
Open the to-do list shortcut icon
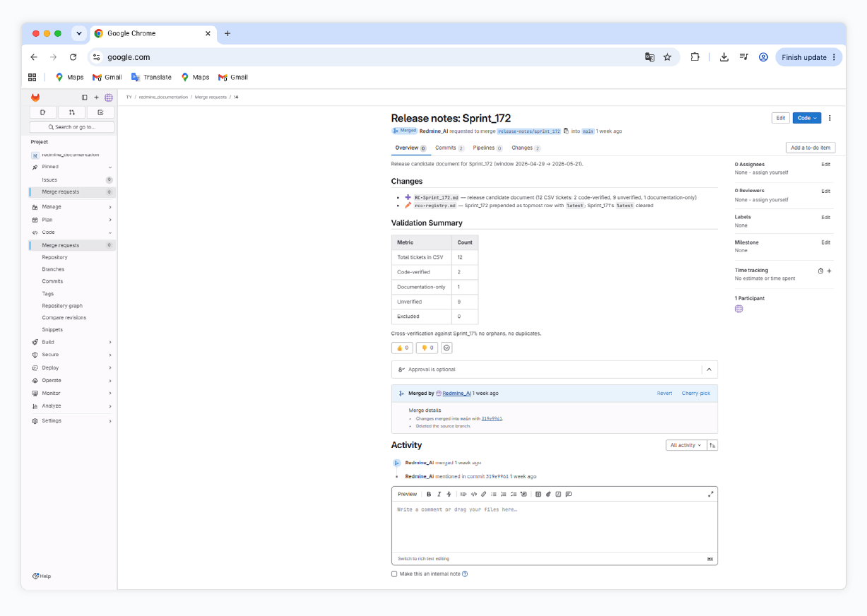click(x=101, y=112)
